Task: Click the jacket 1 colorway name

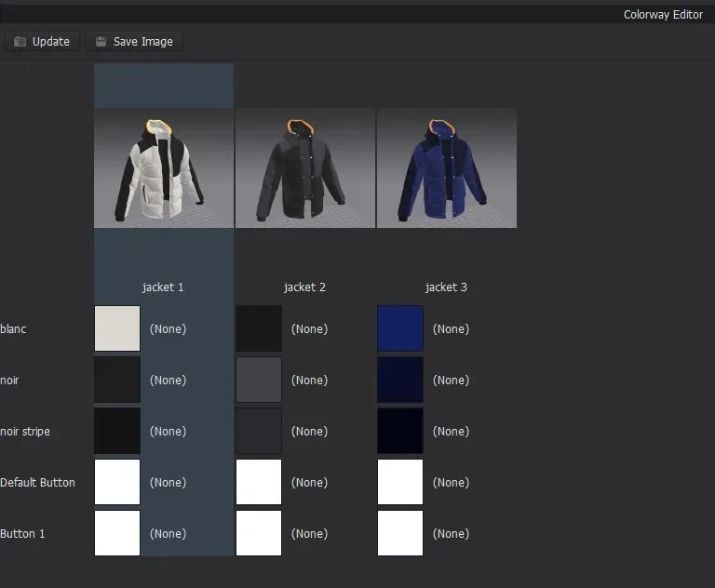Action: click(163, 287)
